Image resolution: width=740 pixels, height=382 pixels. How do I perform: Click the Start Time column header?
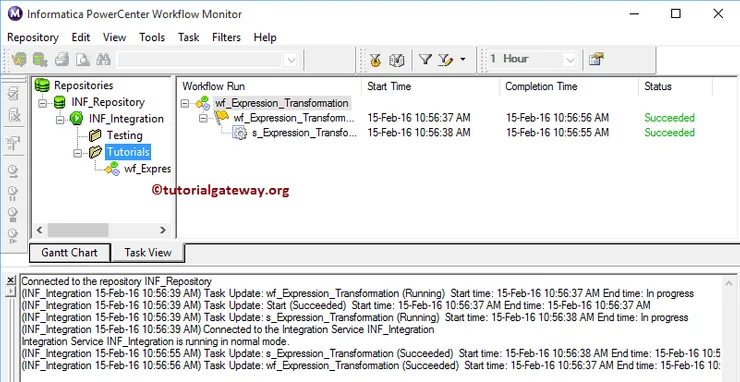point(430,86)
